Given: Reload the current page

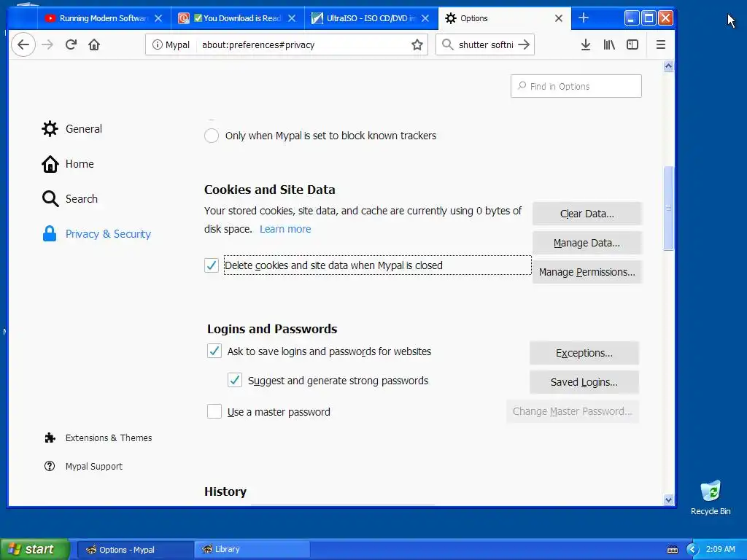Looking at the screenshot, I should (71, 44).
